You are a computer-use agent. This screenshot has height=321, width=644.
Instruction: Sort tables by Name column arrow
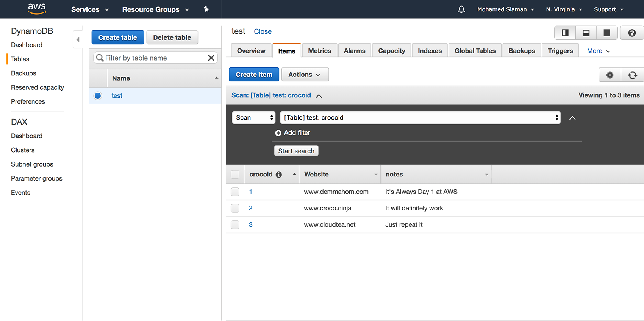pyautogui.click(x=217, y=78)
